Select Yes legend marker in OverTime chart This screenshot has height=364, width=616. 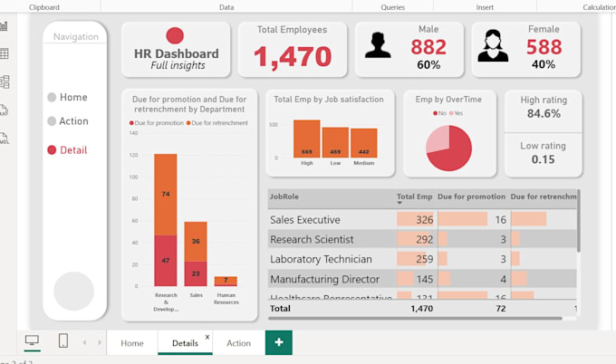pyautogui.click(x=451, y=113)
